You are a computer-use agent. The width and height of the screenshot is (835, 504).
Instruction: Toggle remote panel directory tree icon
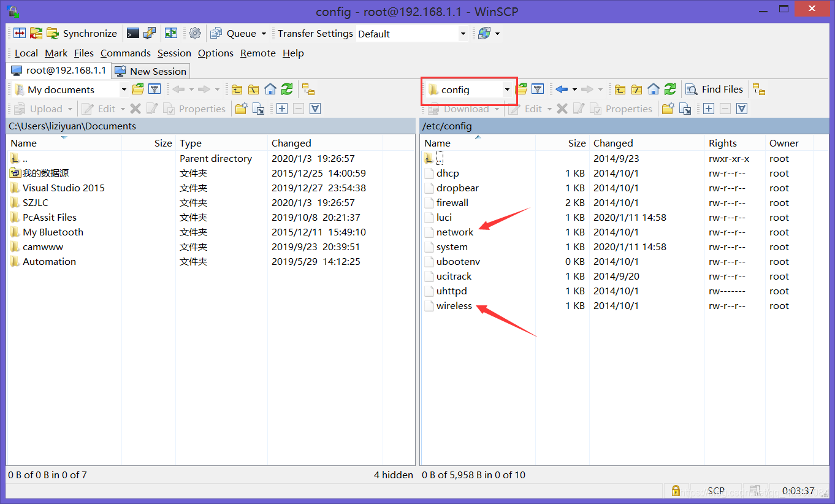759,90
